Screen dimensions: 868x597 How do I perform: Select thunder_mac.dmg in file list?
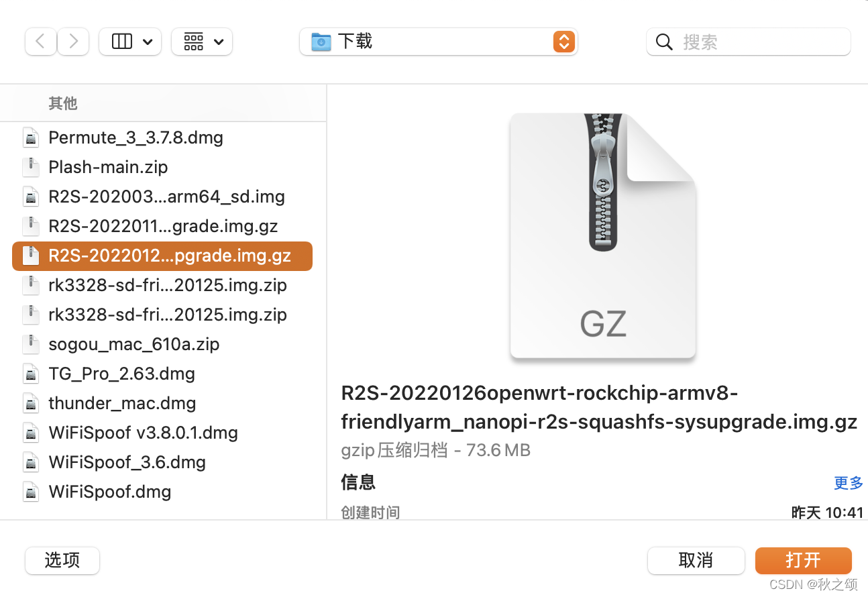point(122,403)
